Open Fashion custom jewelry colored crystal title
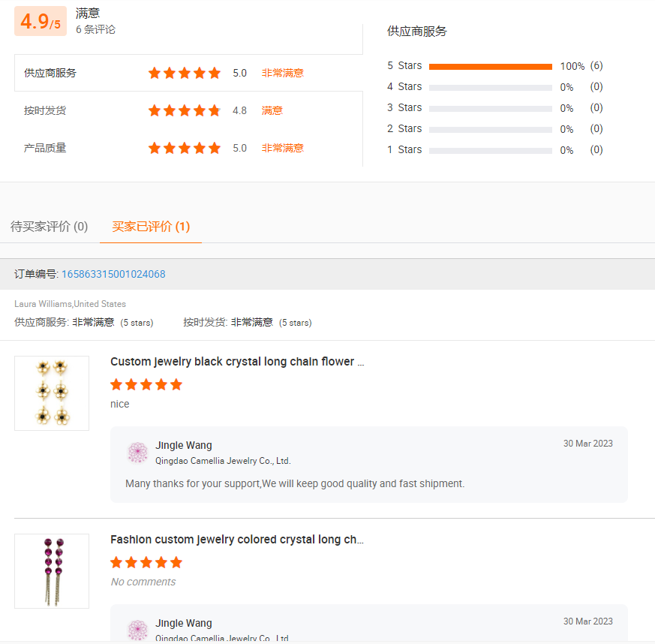The width and height of the screenshot is (655, 644). (237, 540)
